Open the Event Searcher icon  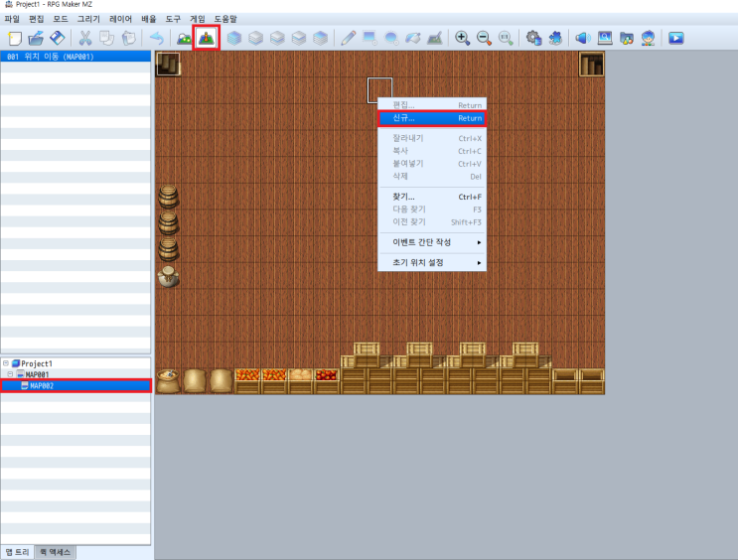(x=605, y=38)
